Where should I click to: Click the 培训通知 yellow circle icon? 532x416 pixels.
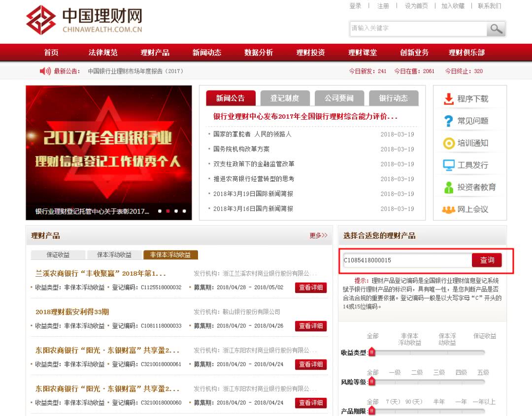[449, 143]
